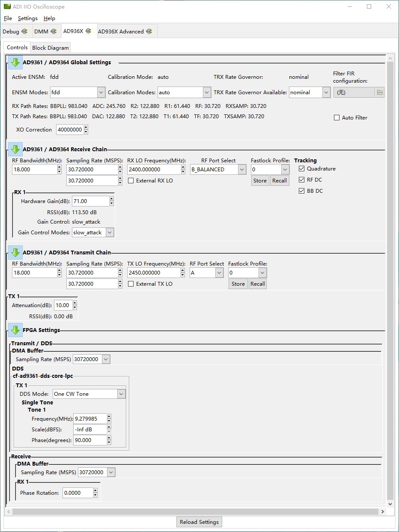Collapse the Receive Chain section green arrow

(x=15, y=150)
